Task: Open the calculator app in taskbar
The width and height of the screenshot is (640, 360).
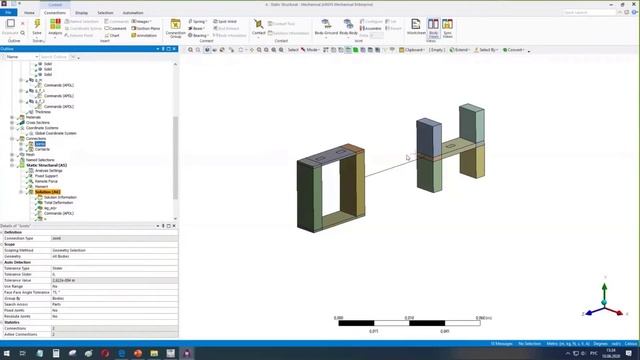Action: point(56,353)
